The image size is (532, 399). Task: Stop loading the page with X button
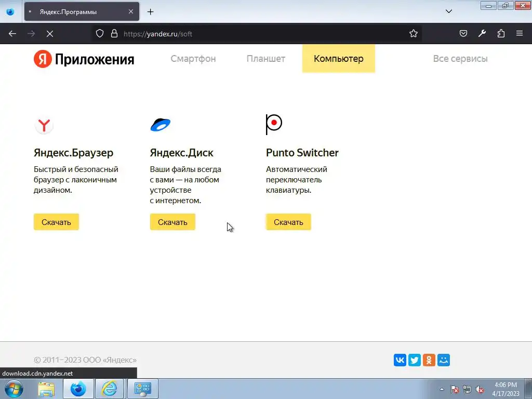(x=50, y=34)
